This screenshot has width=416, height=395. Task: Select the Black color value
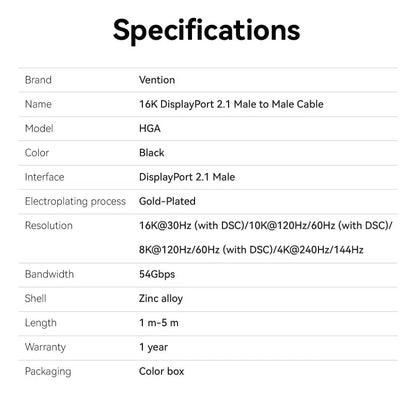[x=152, y=153]
